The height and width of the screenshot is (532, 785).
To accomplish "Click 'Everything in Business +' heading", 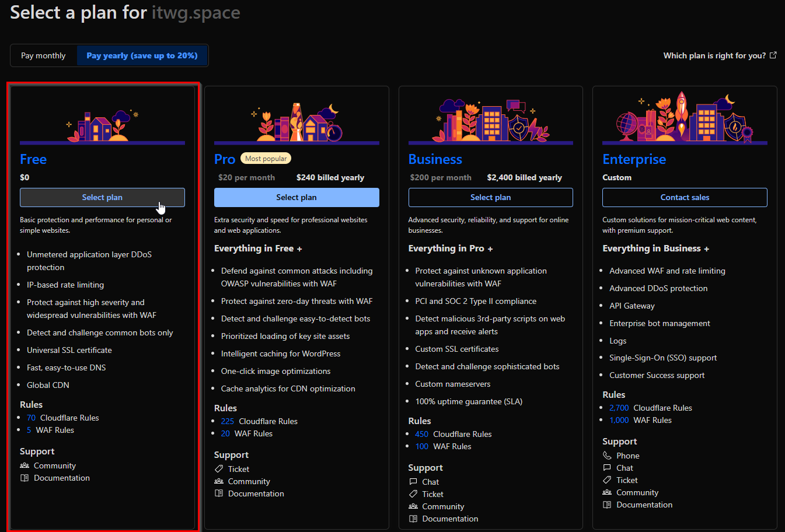I will tap(655, 249).
